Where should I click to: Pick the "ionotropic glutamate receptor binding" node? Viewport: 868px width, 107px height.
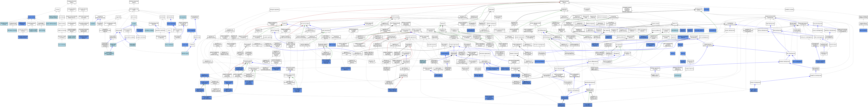pos(23,37)
